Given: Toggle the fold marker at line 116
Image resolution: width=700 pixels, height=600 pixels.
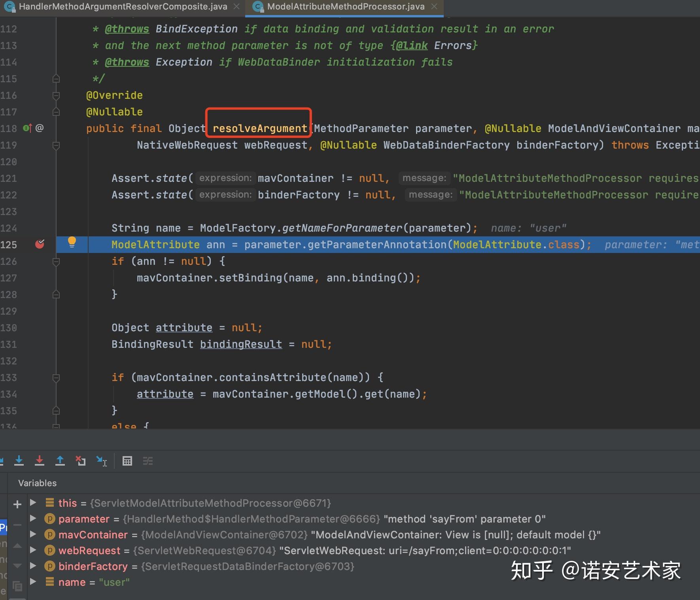Looking at the screenshot, I should (56, 95).
